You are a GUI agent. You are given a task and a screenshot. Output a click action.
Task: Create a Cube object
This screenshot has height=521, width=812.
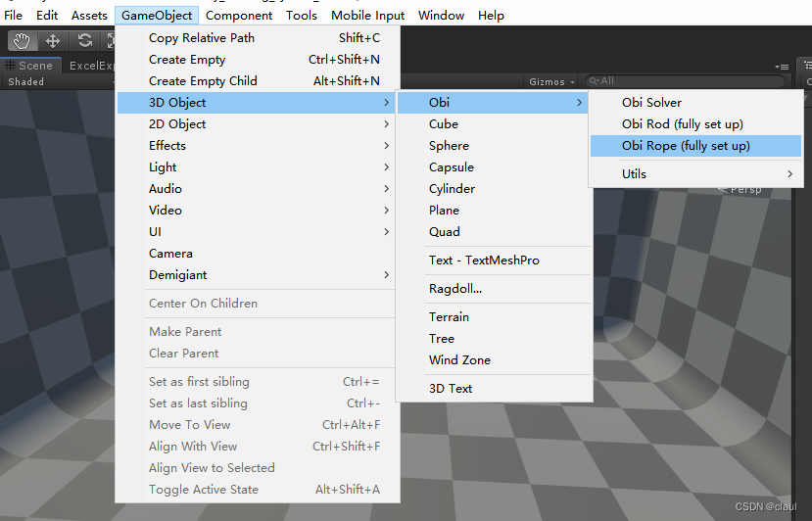(x=493, y=124)
